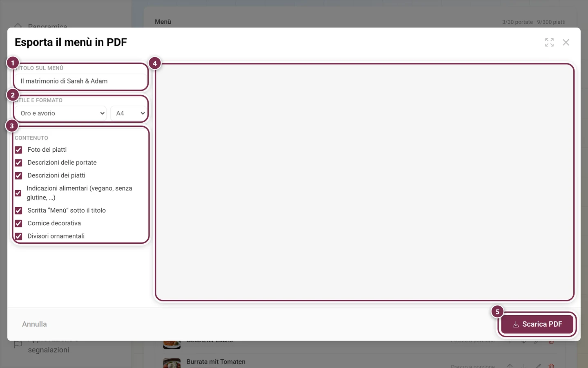Open the A4 page format dropdown
The width and height of the screenshot is (588, 368).
[x=129, y=113]
